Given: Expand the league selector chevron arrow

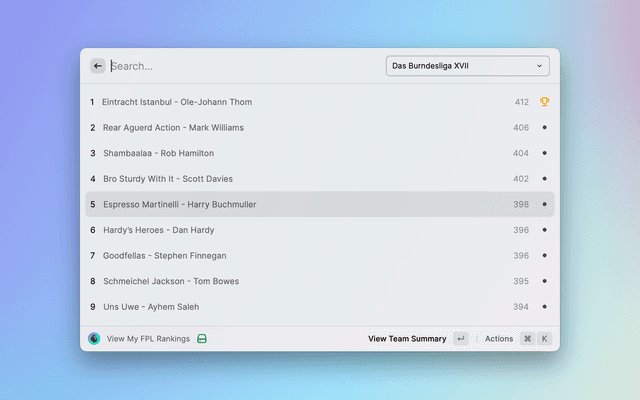Looking at the screenshot, I should [x=539, y=66].
